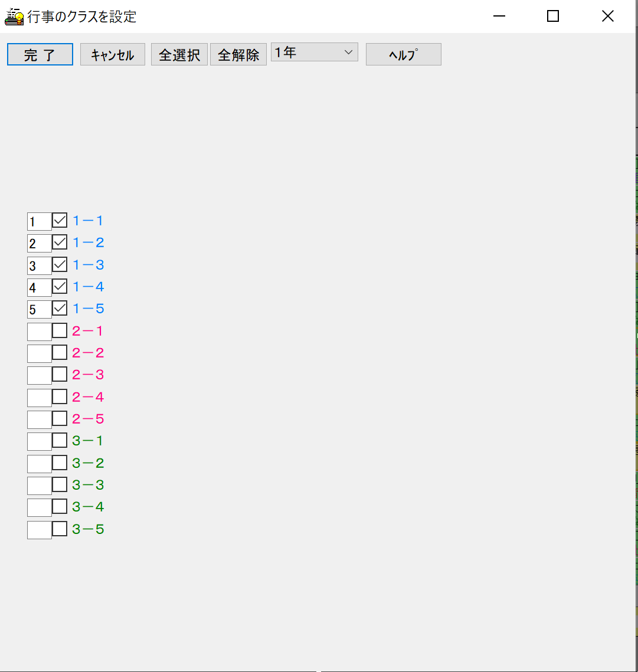Check the 3－3 class checkbox
The height and width of the screenshot is (672, 638).
60,484
